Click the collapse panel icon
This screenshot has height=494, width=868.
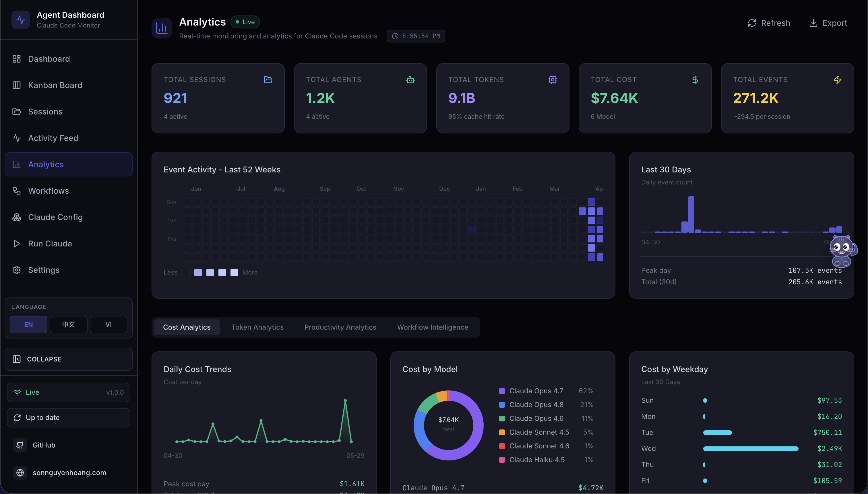[x=17, y=359]
